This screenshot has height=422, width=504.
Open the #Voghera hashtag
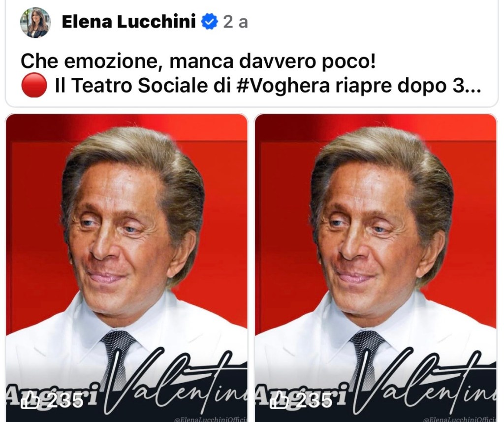(x=283, y=86)
